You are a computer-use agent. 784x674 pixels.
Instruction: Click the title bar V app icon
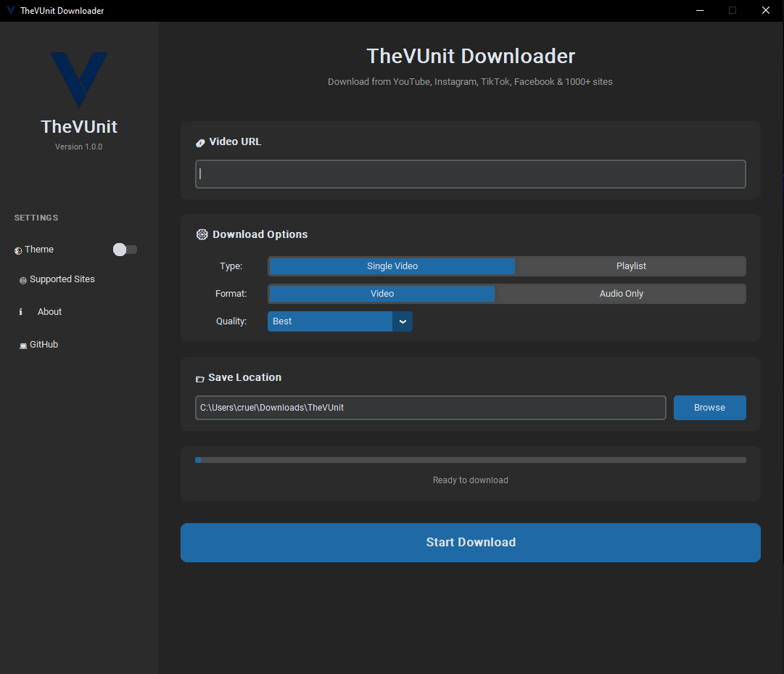pyautogui.click(x=10, y=10)
